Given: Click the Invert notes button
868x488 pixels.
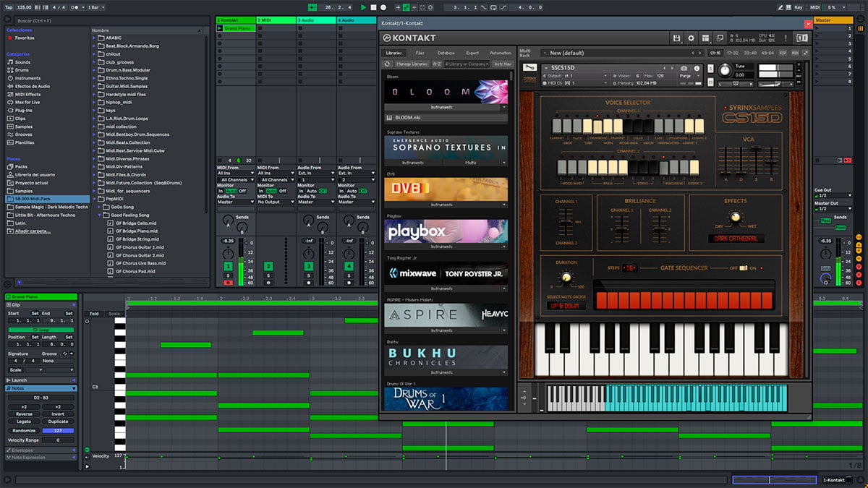Looking at the screenshot, I should [x=58, y=414].
